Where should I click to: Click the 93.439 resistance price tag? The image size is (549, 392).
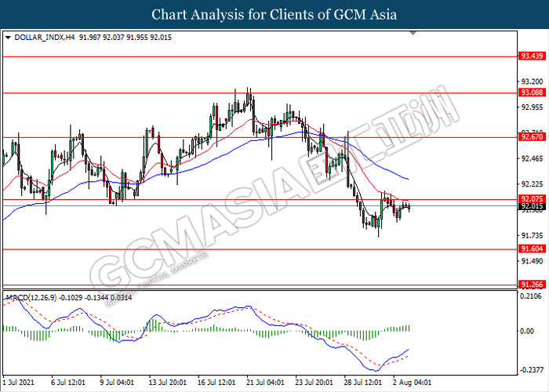coord(533,56)
